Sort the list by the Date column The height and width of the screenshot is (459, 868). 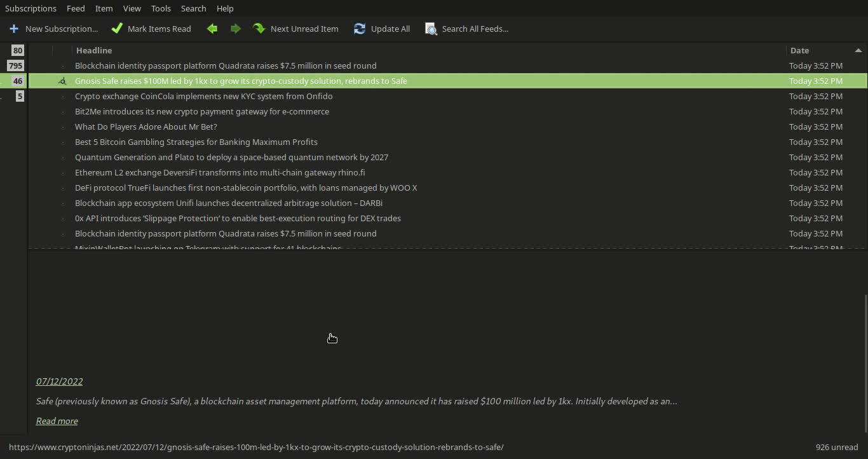pos(799,50)
